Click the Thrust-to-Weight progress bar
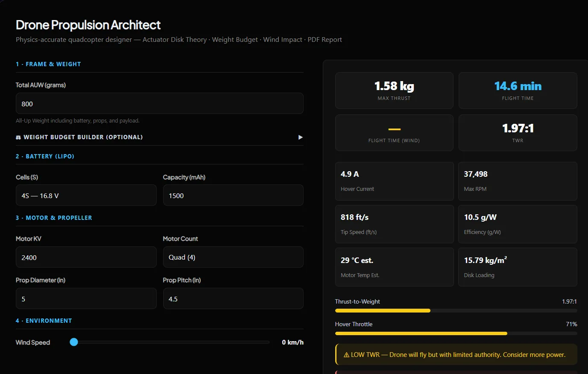This screenshot has width=588, height=374. 456,310
